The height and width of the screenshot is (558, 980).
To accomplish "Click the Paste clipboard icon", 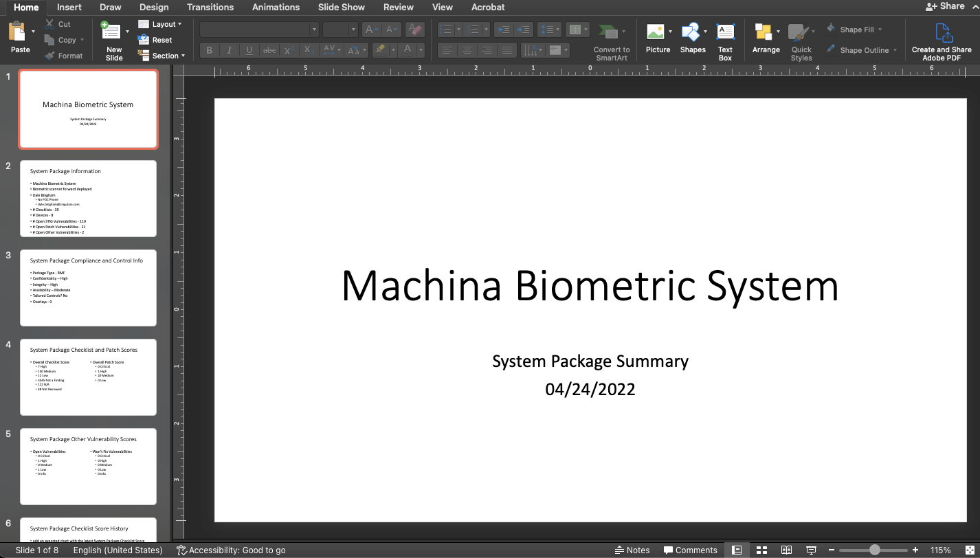I will point(16,32).
